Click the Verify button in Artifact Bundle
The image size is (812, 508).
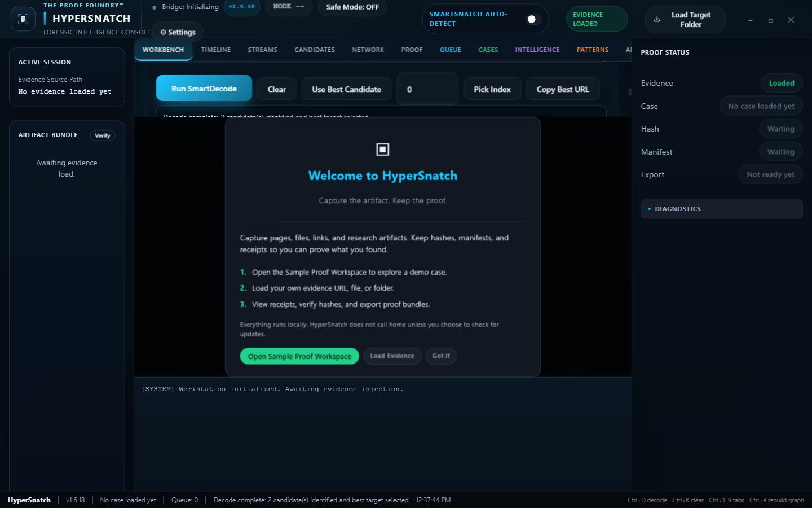pos(103,135)
